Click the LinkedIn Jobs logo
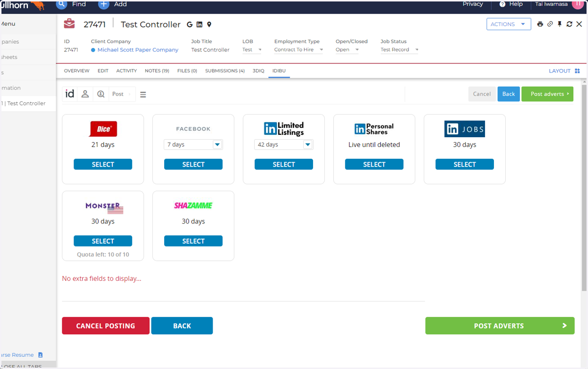Image resolution: width=588 pixels, height=369 pixels. pos(465,129)
